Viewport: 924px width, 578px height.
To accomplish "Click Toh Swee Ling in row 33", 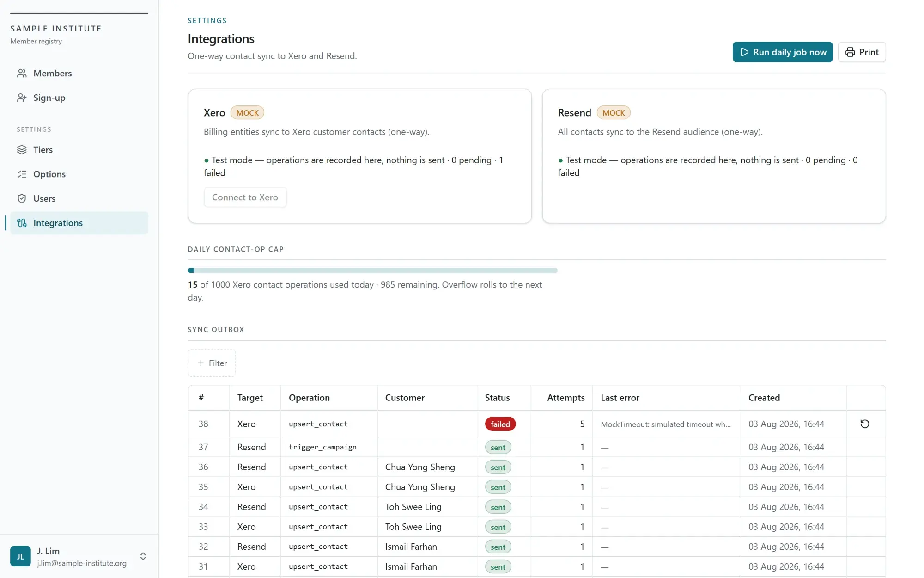I will [413, 527].
